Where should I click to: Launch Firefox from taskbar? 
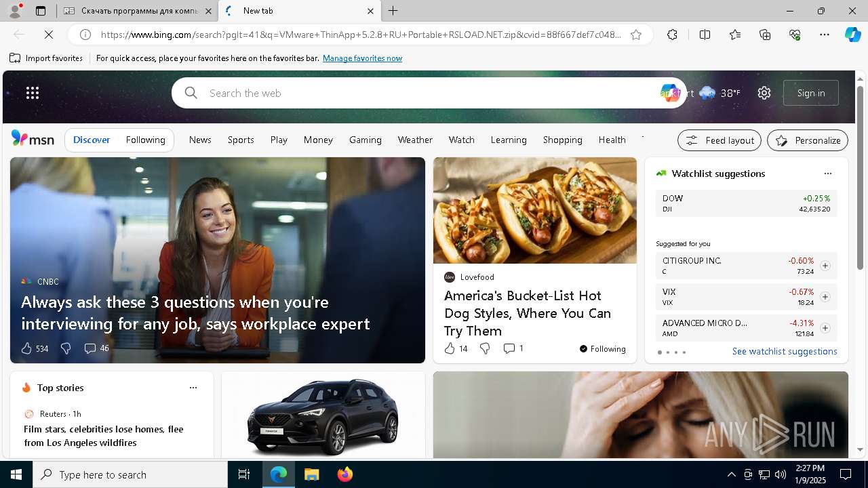pyautogui.click(x=344, y=474)
